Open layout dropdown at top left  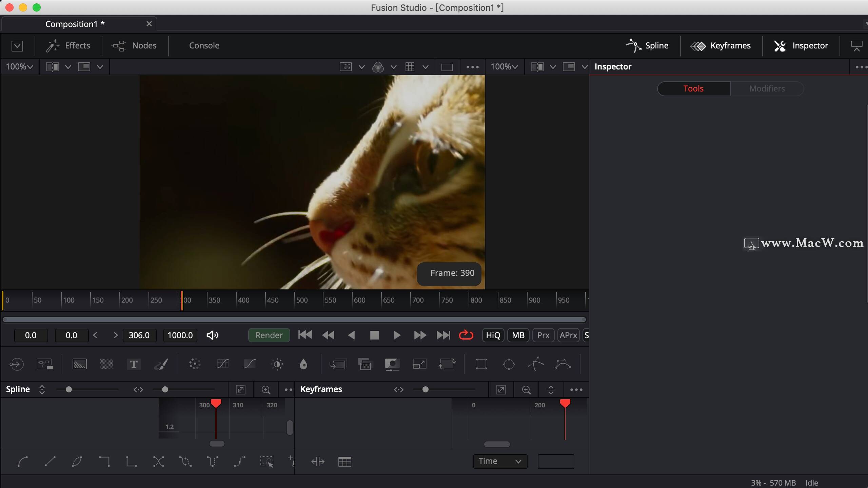pos(17,46)
